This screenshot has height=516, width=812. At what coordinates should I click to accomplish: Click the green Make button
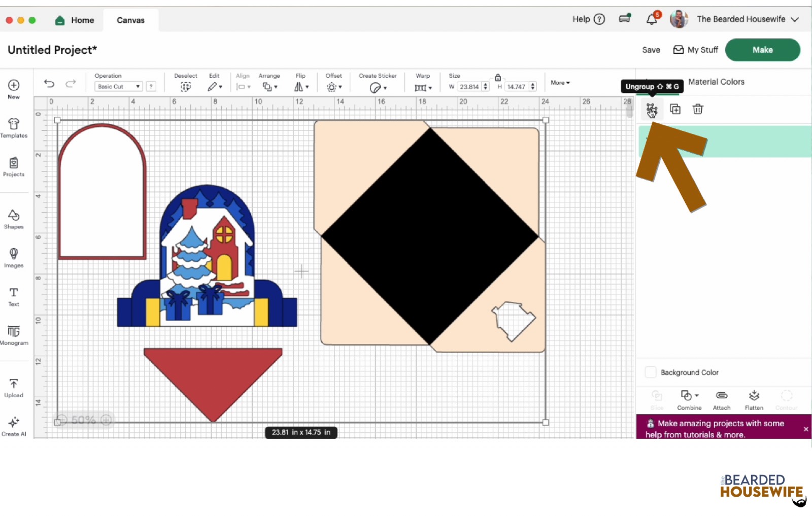click(763, 49)
